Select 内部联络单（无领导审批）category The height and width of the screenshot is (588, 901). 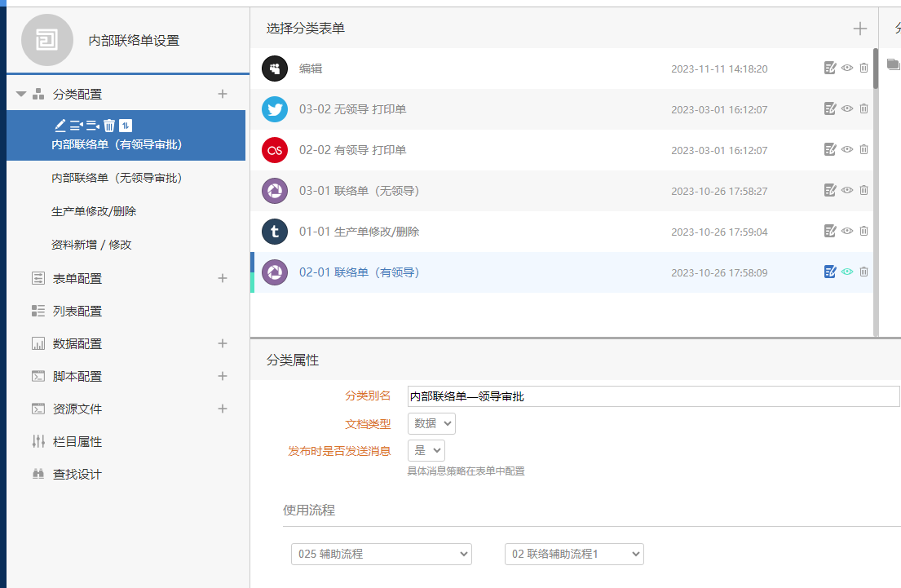click(x=116, y=178)
